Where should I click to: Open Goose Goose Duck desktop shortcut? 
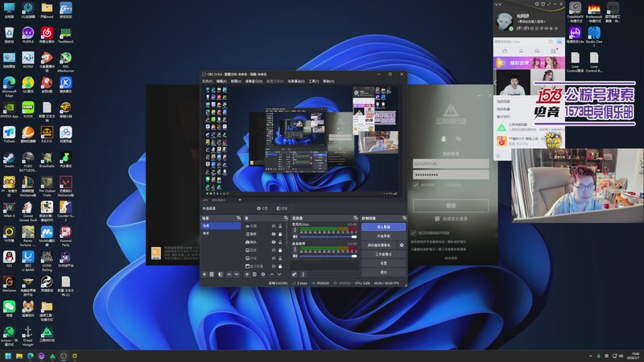(28, 209)
